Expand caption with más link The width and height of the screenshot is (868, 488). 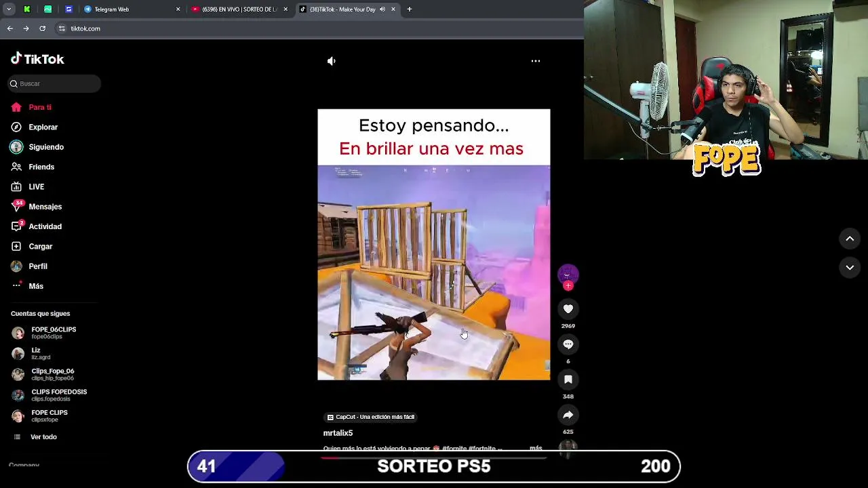(536, 448)
